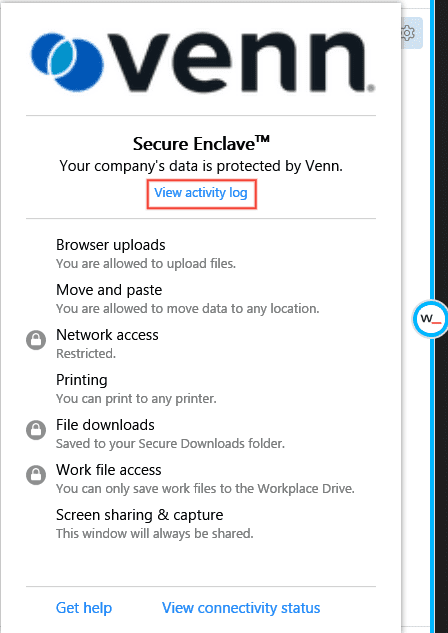448x633 pixels.
Task: Click 'Saved to your Secure Downloads folder' text
Action: [x=170, y=444]
